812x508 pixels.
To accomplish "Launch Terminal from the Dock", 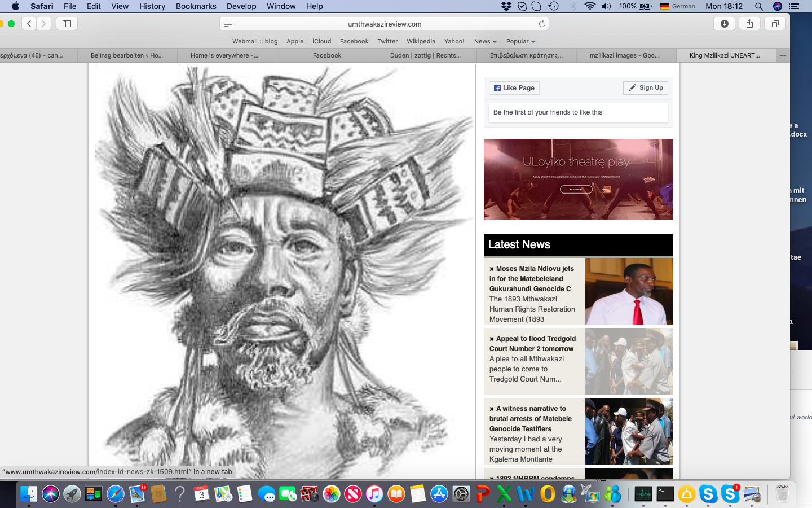I will [x=665, y=494].
